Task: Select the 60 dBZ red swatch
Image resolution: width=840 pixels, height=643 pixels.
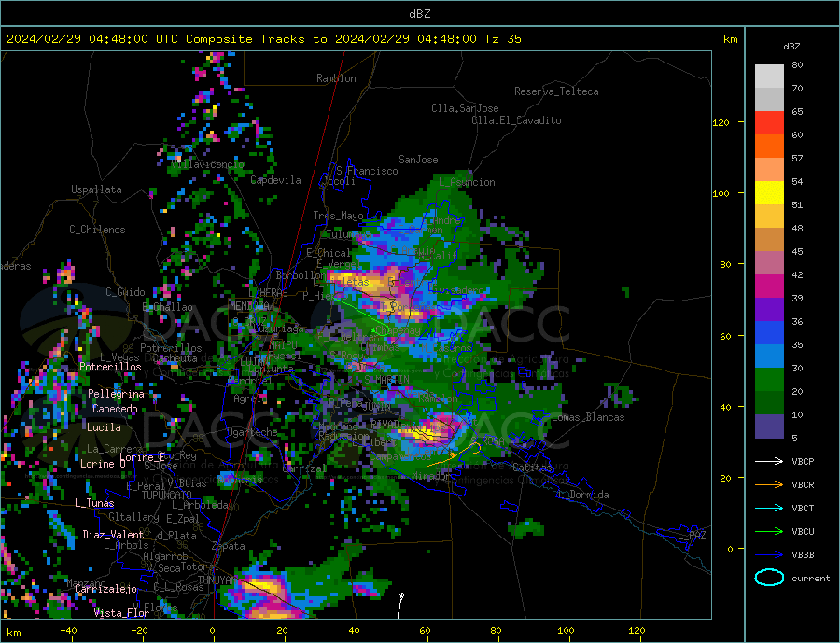Action: point(769,122)
